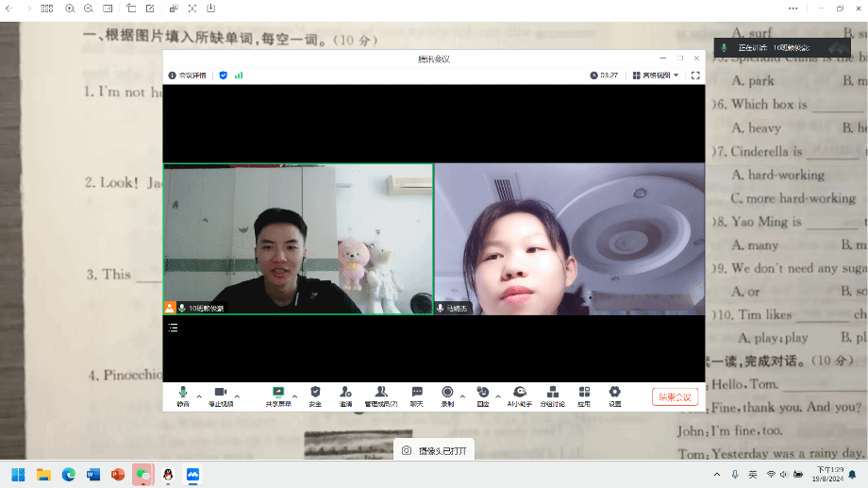The height and width of the screenshot is (488, 868).
Task: Open the 安全 security shield icon
Action: click(315, 395)
